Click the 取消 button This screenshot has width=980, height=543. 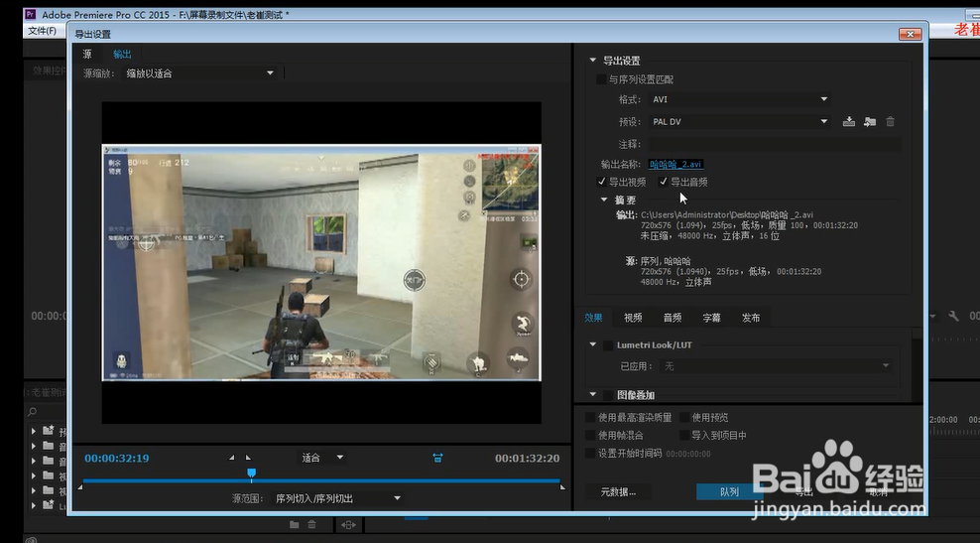point(878,491)
